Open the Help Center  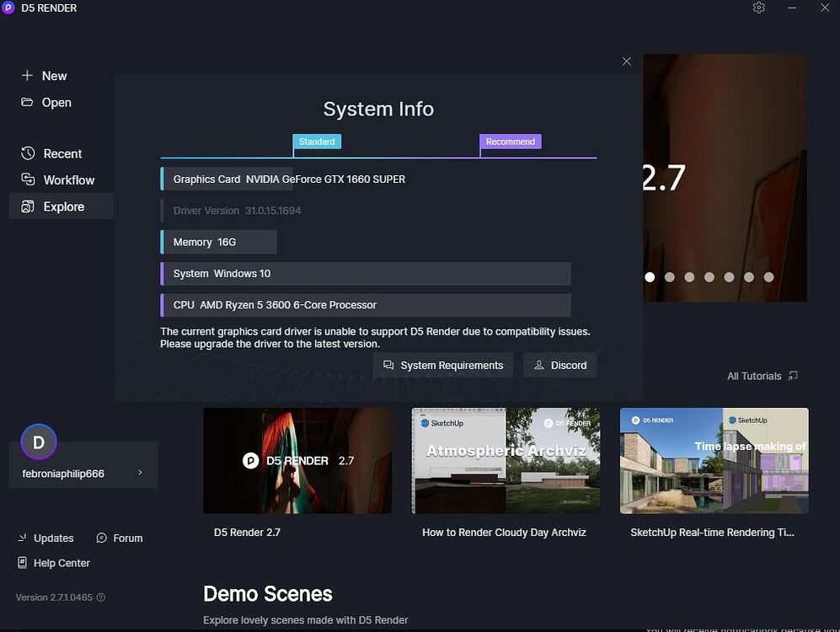click(54, 563)
